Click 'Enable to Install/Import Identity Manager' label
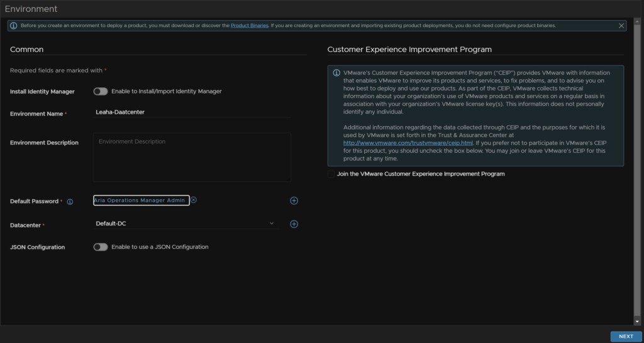644x343 pixels. pos(166,91)
